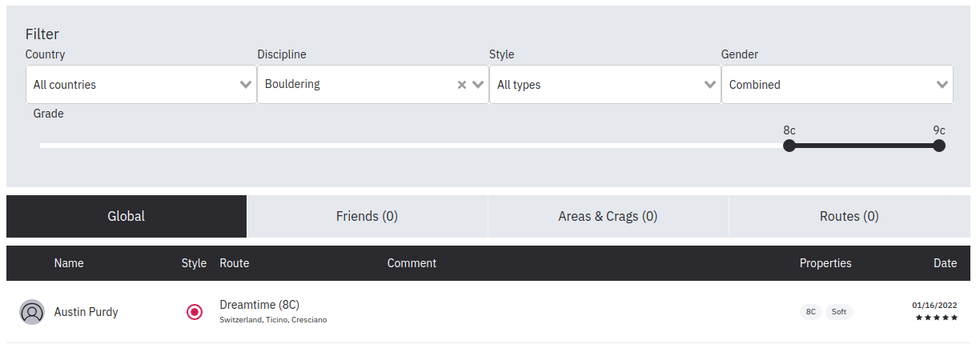Viewport: 980px width, 352px height.
Task: Open the Country dropdown chevron
Action: (246, 85)
